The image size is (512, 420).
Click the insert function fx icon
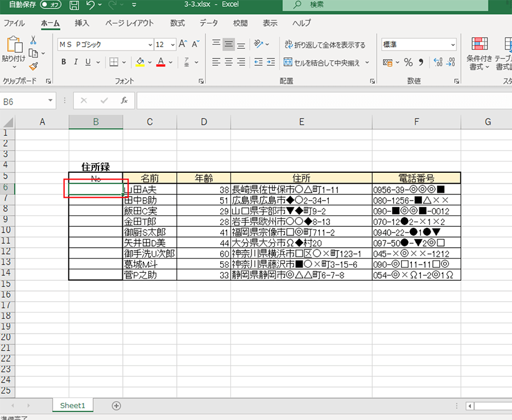[124, 101]
